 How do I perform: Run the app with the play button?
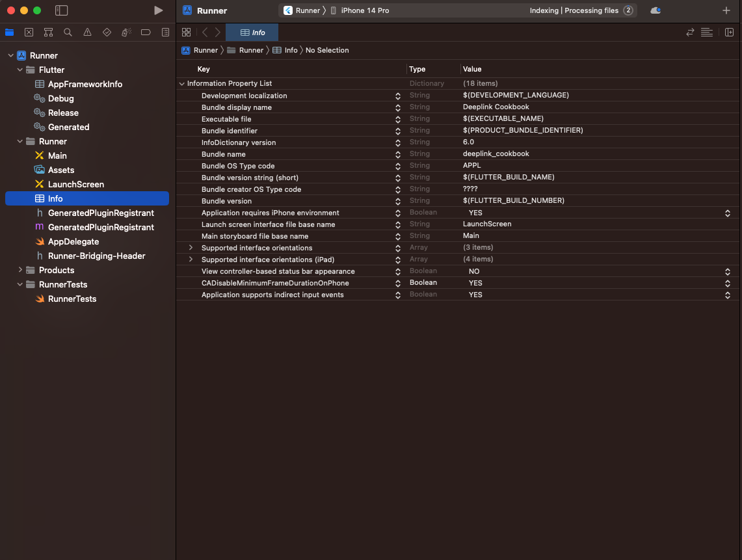click(x=159, y=10)
